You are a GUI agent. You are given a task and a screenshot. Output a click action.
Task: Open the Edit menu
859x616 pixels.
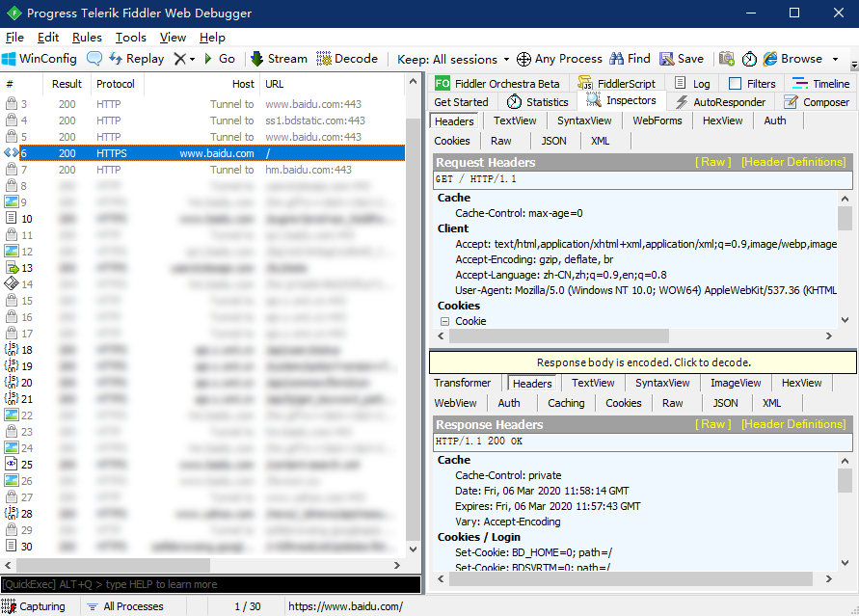point(48,38)
